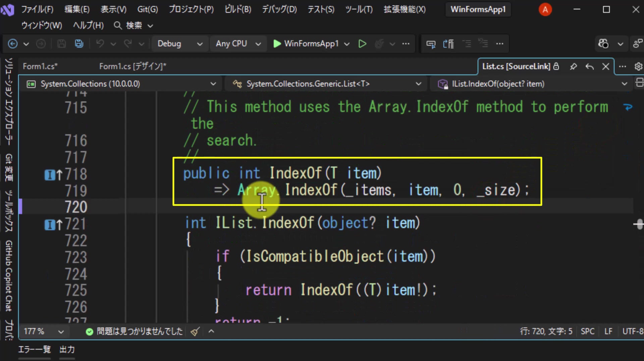This screenshot has width=644, height=361.
Task: Open the GitHub Copilot Chat side panel
Action: (x=9, y=276)
